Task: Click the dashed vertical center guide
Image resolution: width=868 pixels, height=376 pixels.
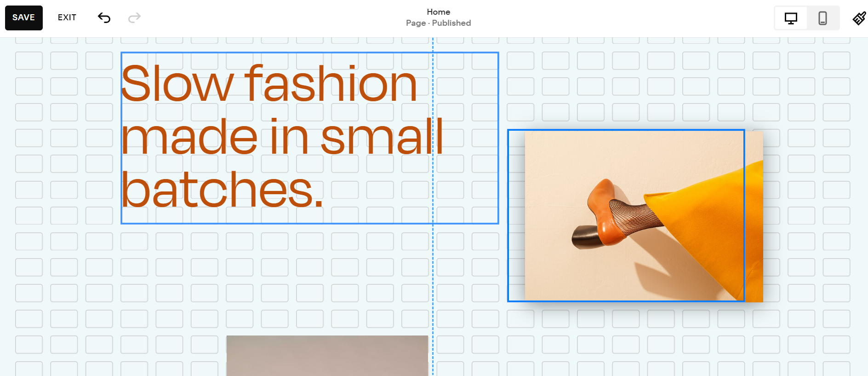Action: pyautogui.click(x=433, y=276)
